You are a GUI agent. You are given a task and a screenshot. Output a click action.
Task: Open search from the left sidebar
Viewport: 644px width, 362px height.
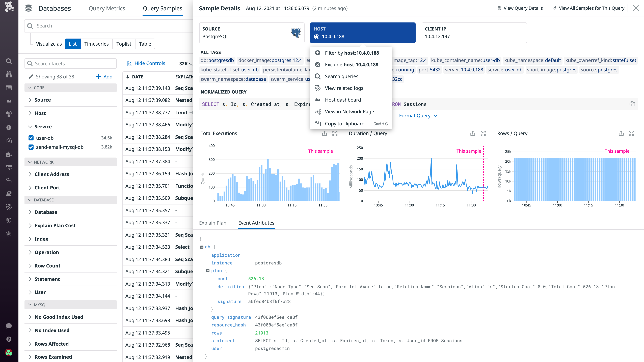pyautogui.click(x=9, y=61)
